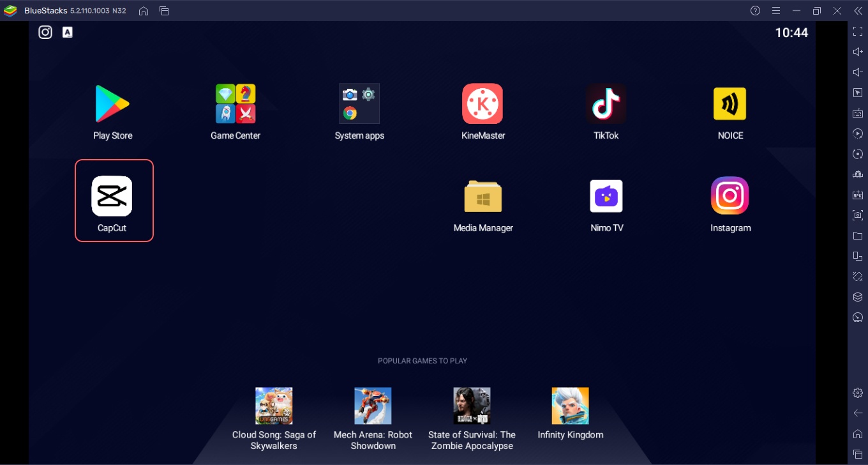The width and height of the screenshot is (868, 465).
Task: Toggle Eco mode with the gauge icon
Action: coord(858,317)
